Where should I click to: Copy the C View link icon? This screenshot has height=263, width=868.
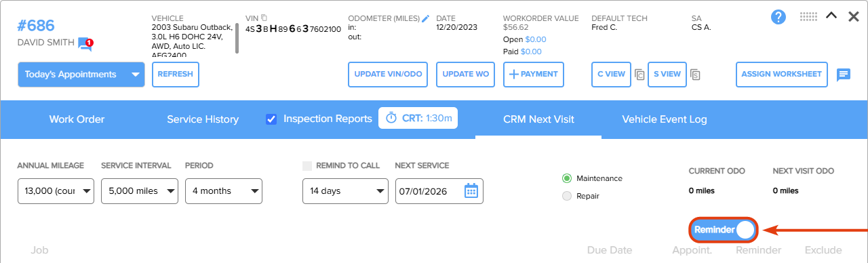coord(639,75)
